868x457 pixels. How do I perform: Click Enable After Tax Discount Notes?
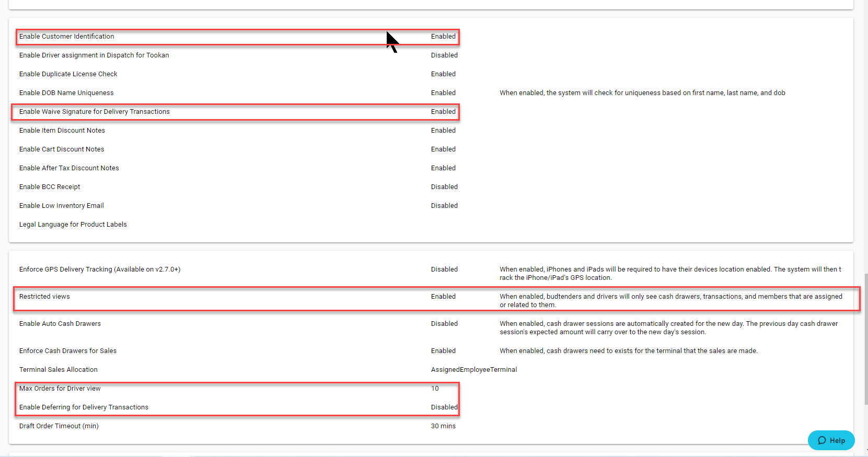(x=69, y=168)
